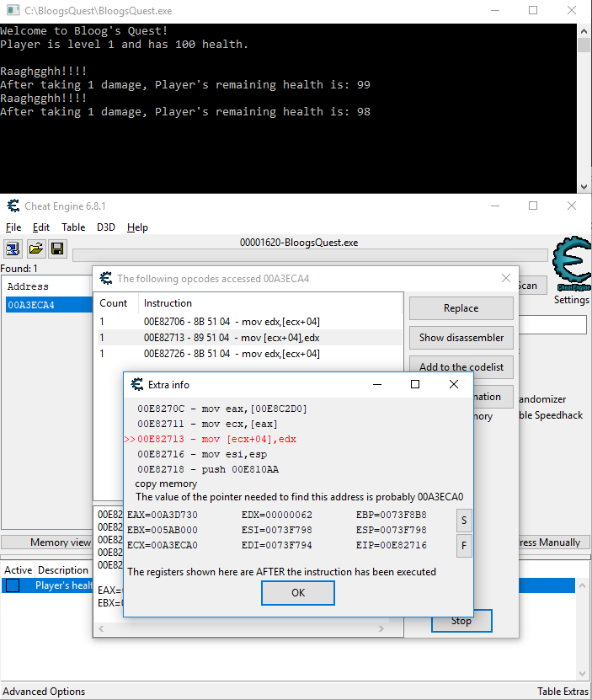592x700 pixels.
Task: Open Cheat Engine settings logo
Action: click(572, 265)
